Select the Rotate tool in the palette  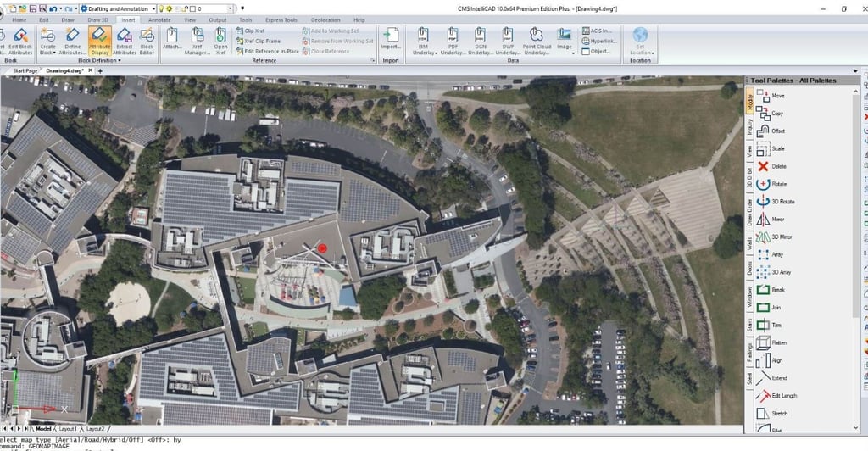point(771,184)
